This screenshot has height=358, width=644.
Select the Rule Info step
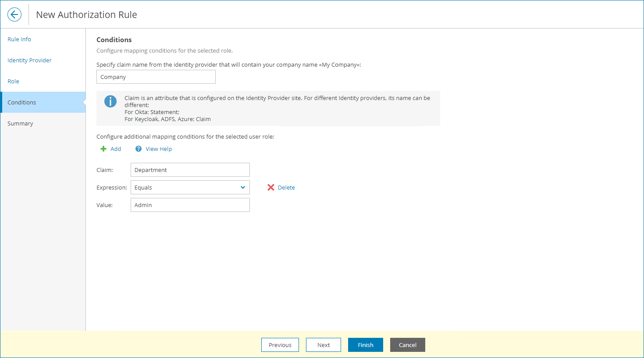[19, 39]
